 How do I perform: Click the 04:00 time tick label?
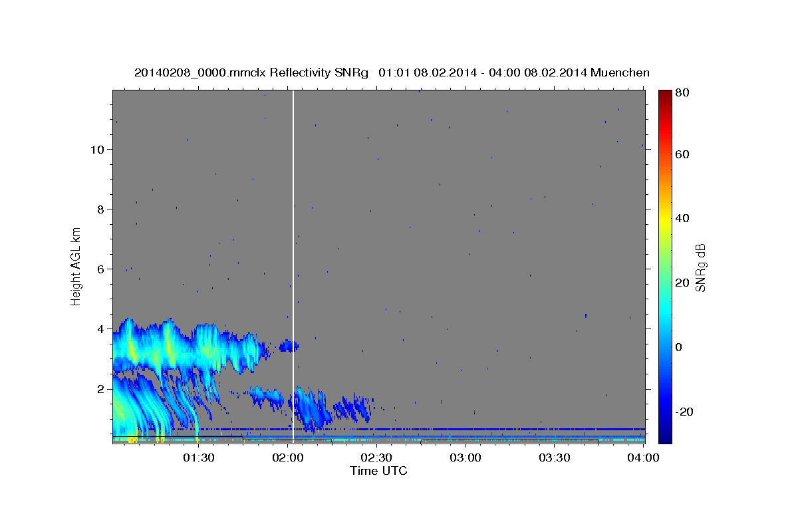click(643, 458)
